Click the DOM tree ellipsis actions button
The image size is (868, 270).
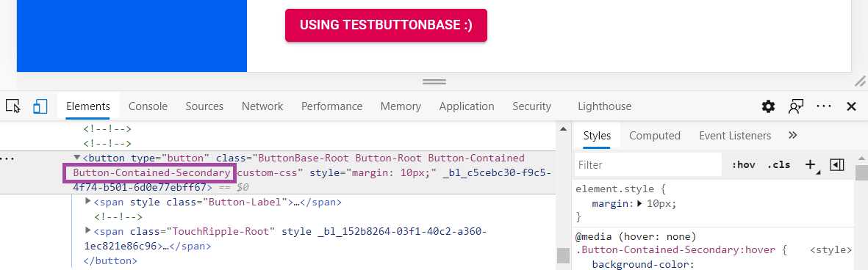tap(8, 158)
